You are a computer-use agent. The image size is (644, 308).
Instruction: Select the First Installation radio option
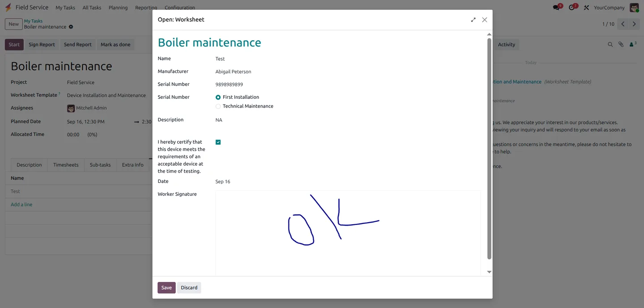218,97
